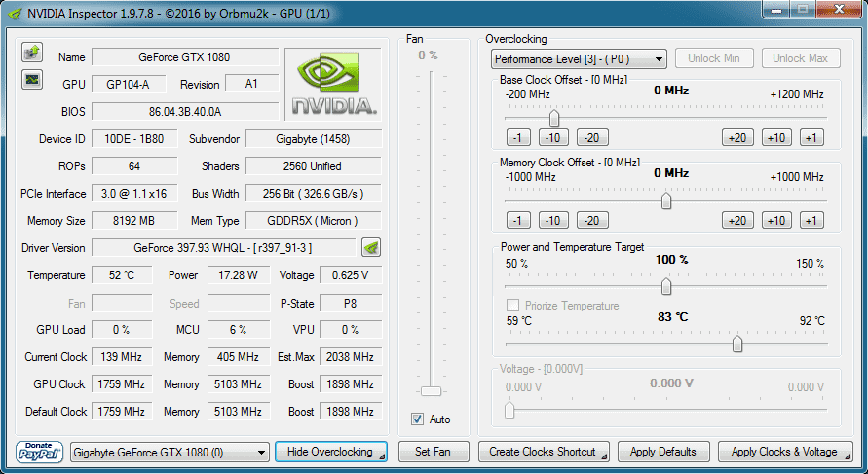Click the Temperature Target slider handle
Image resolution: width=868 pixels, height=474 pixels.
737,344
